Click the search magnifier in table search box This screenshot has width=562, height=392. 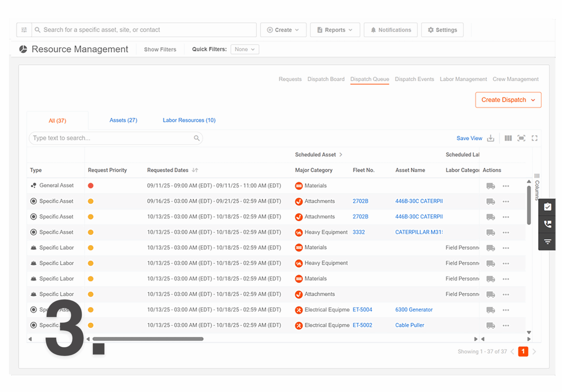click(196, 138)
